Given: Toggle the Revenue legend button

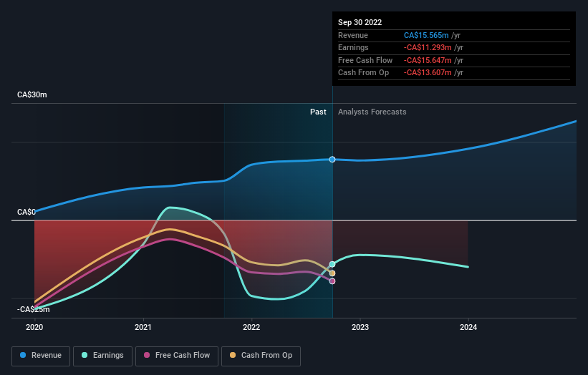Looking at the screenshot, I should pos(41,356).
